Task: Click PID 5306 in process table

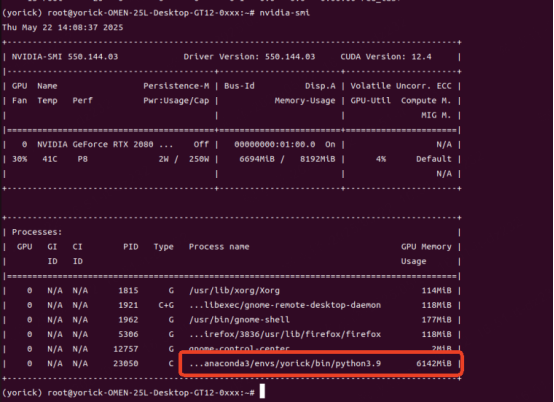Action: coord(128,334)
